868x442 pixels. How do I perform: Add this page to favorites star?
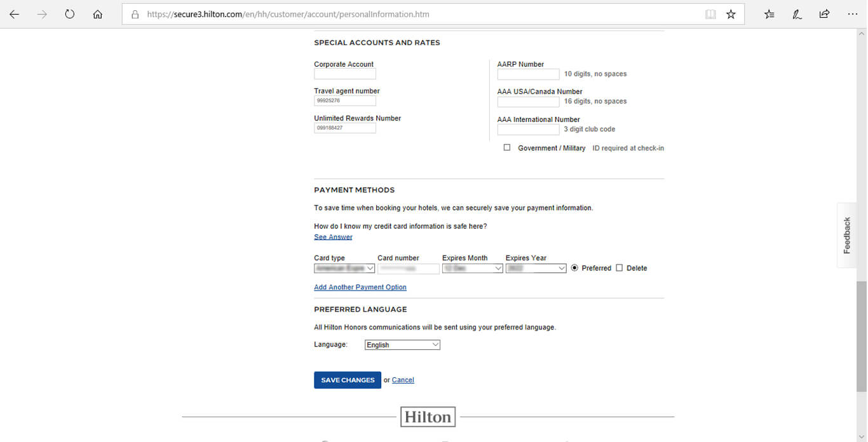tap(731, 14)
